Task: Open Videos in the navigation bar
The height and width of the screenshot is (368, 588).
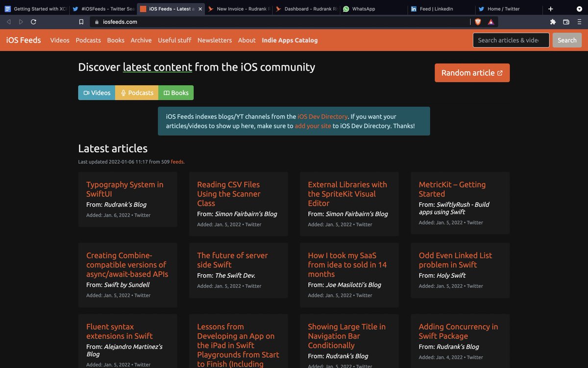Action: pos(60,40)
